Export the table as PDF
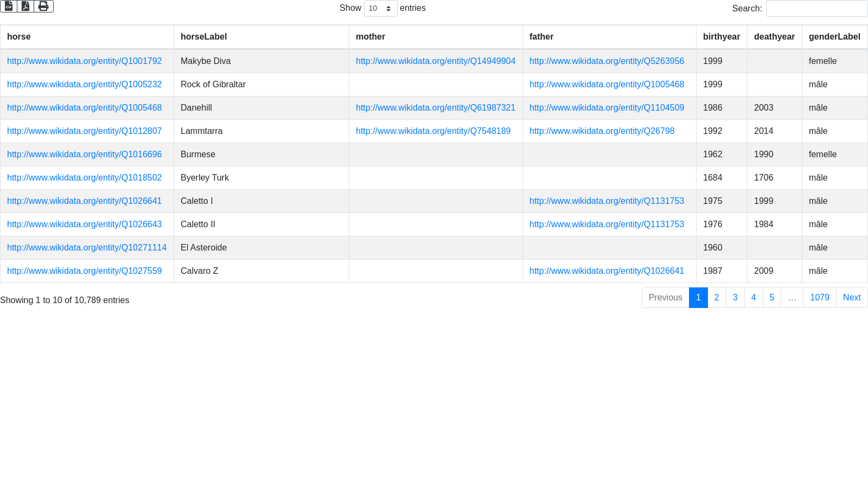868x488 pixels. click(25, 6)
